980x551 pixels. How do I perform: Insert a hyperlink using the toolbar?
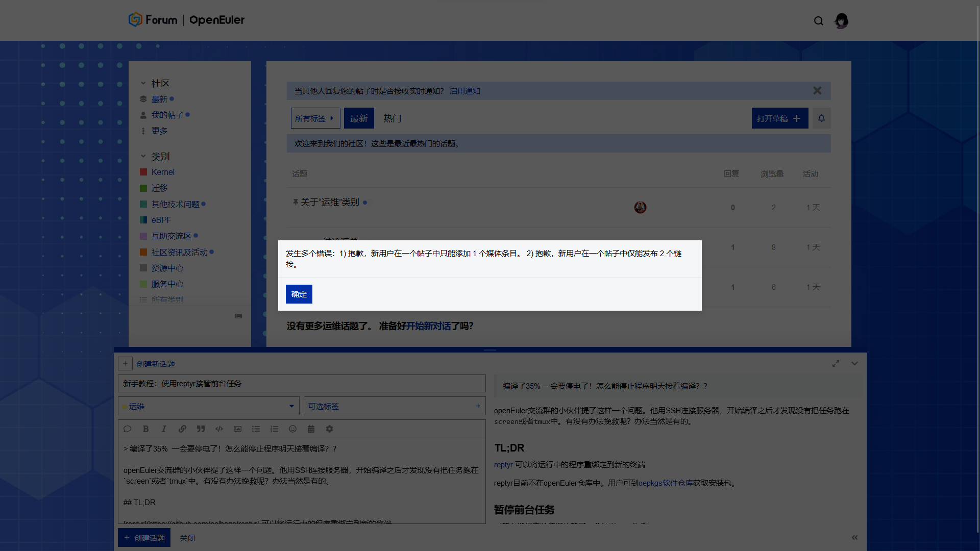tap(182, 429)
